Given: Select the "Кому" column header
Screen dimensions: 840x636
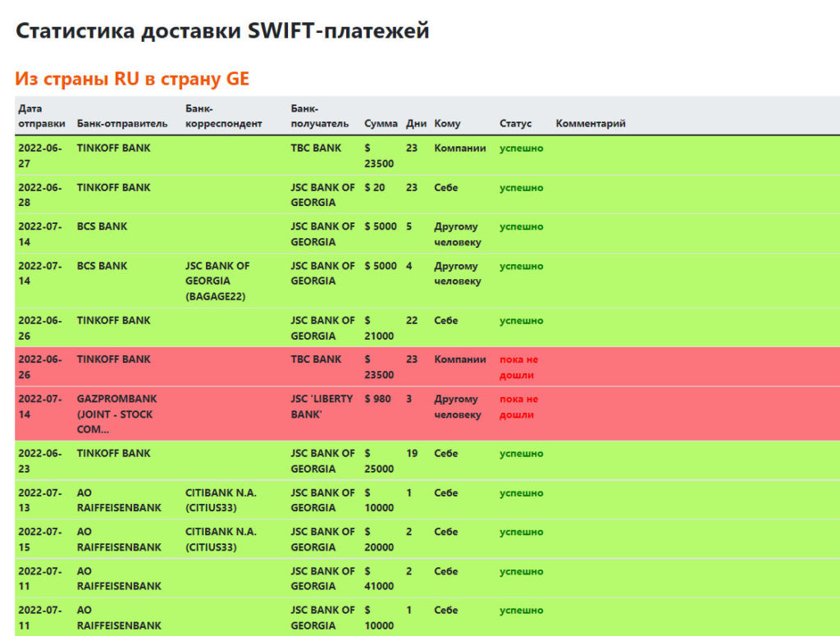Looking at the screenshot, I should pyautogui.click(x=447, y=124).
